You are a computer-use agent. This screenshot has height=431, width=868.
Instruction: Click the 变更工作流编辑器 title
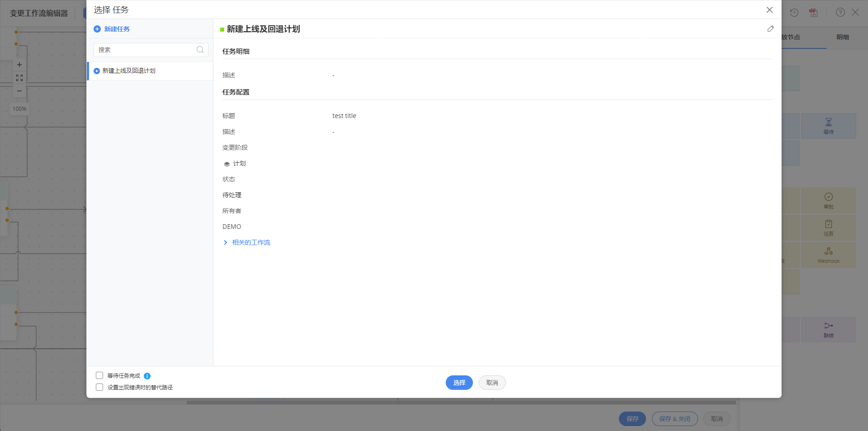pos(39,13)
